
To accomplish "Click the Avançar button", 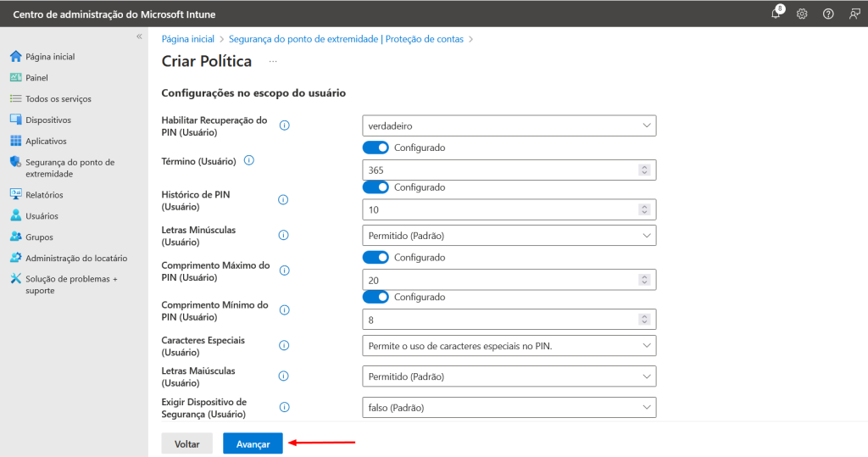I will (x=253, y=443).
